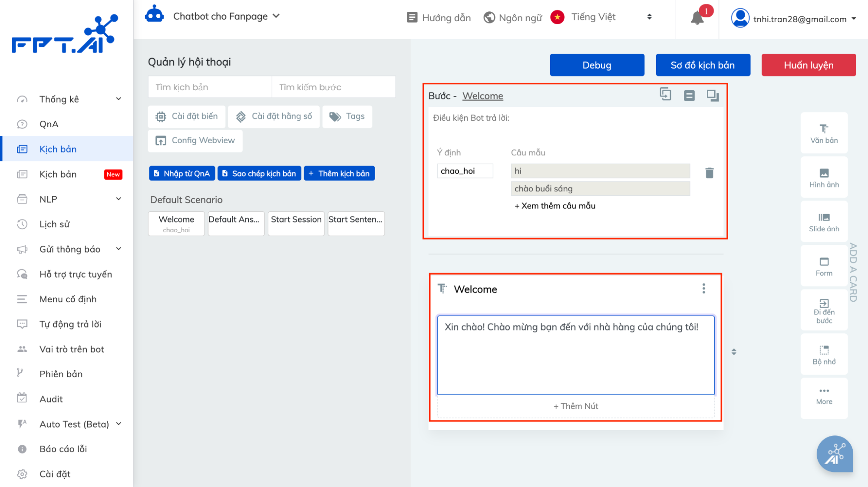Click the Huấn luyện button
The width and height of the screenshot is (868, 487).
tap(808, 65)
